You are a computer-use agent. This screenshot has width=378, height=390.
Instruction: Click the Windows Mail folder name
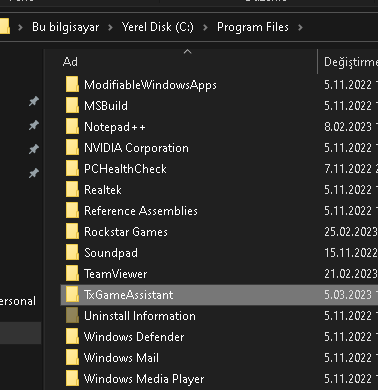pyautogui.click(x=122, y=358)
